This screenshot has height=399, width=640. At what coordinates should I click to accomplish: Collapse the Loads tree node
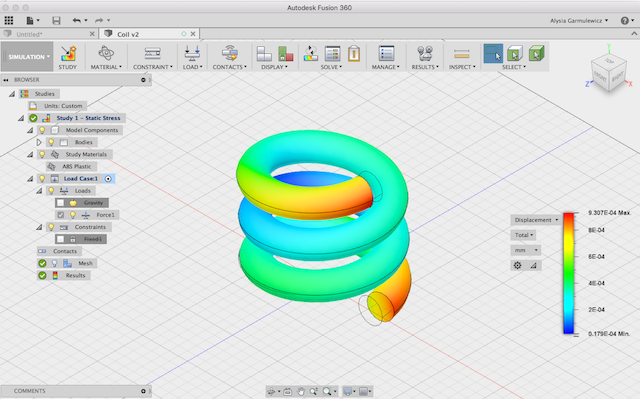click(x=39, y=191)
